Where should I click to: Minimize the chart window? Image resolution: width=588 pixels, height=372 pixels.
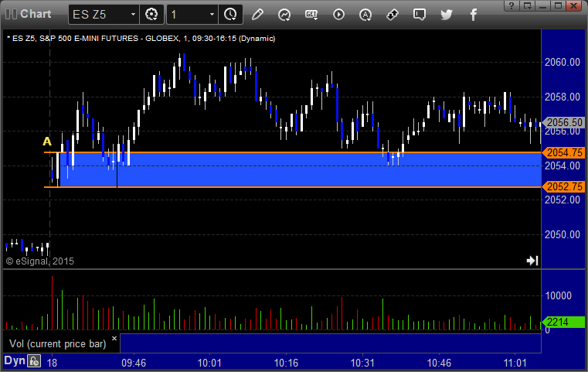[x=542, y=5]
